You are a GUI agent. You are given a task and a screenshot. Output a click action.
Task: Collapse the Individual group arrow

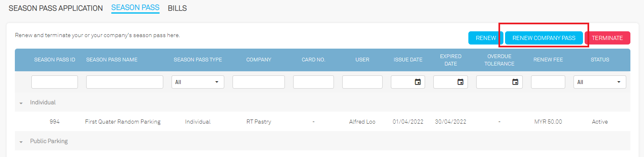coord(21,103)
